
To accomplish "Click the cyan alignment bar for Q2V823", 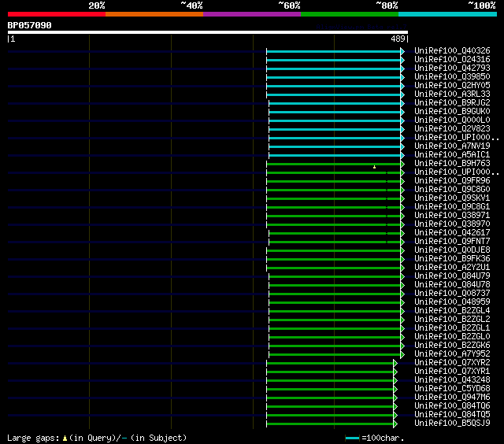I will pyautogui.click(x=335, y=129).
